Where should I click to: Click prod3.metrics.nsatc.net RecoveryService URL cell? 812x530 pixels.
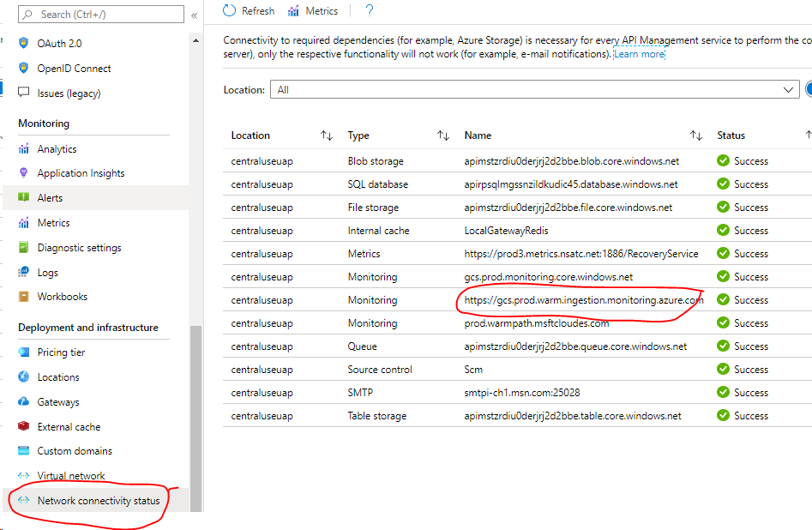coord(581,254)
